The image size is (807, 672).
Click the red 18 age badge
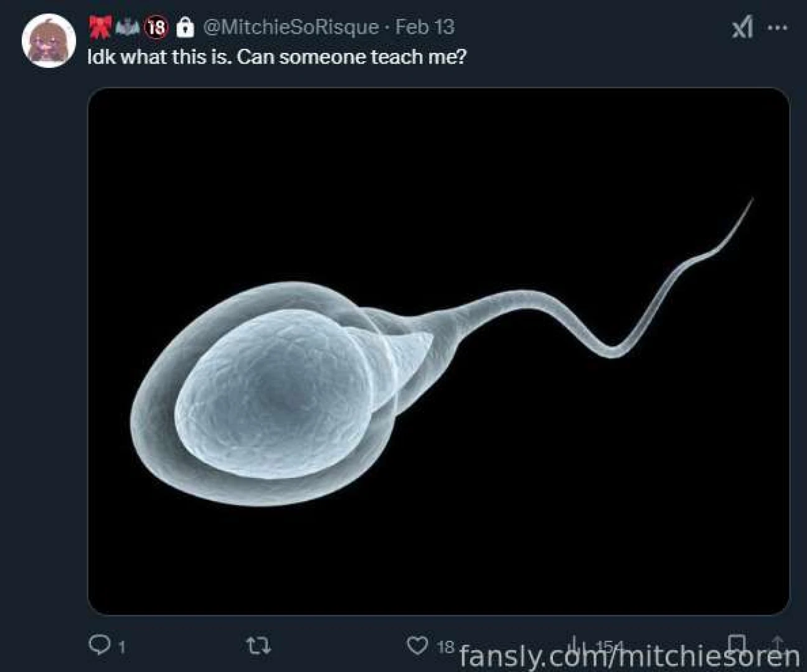click(x=156, y=27)
